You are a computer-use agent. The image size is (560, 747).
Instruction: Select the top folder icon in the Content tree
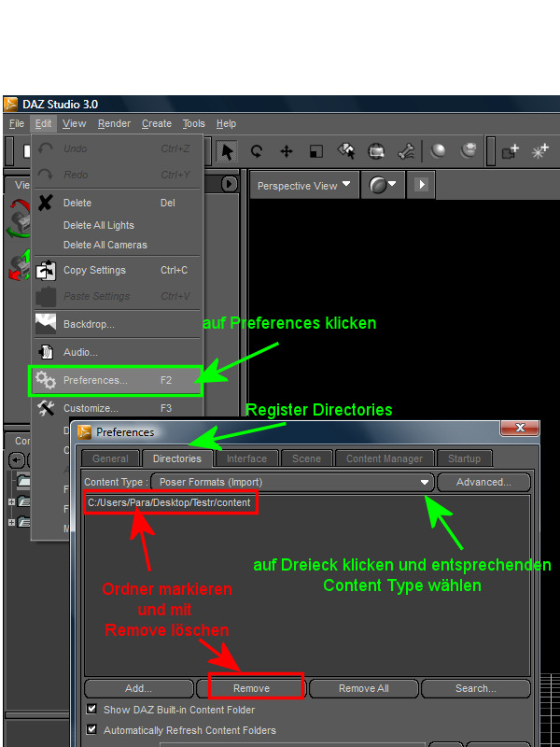click(23, 480)
